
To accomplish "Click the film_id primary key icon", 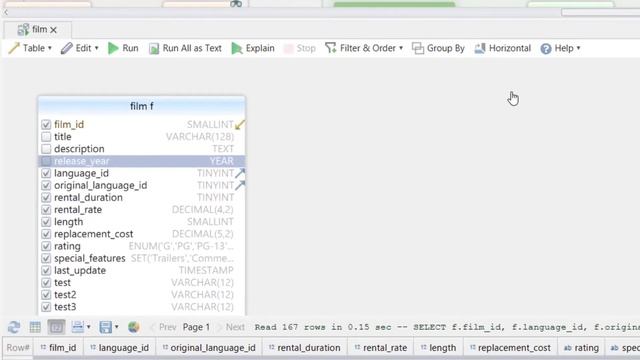I will [240, 124].
